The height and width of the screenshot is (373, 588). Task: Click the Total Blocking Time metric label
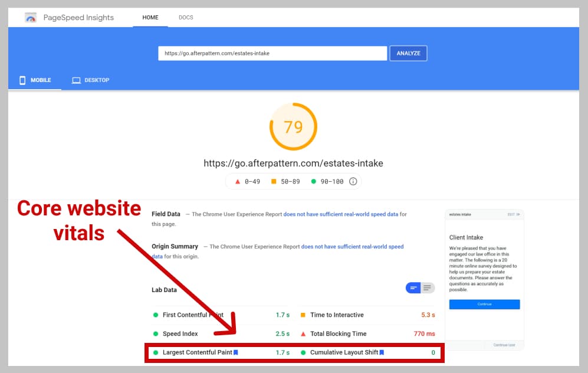tap(339, 333)
